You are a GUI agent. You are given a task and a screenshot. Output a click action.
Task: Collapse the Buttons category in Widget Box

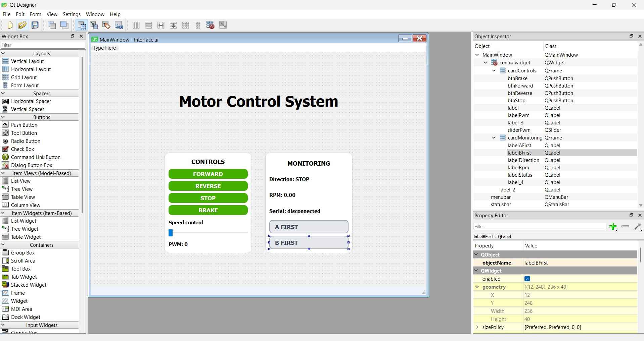tap(3, 117)
